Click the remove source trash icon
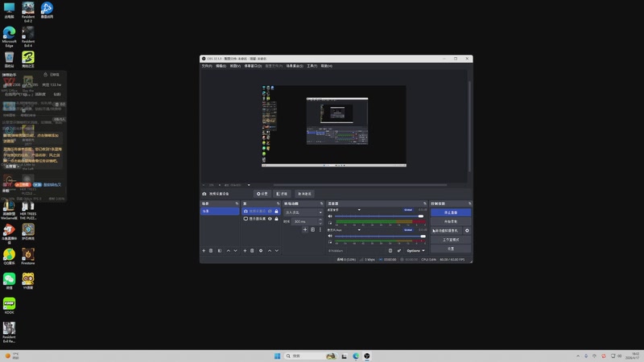 tap(252, 250)
